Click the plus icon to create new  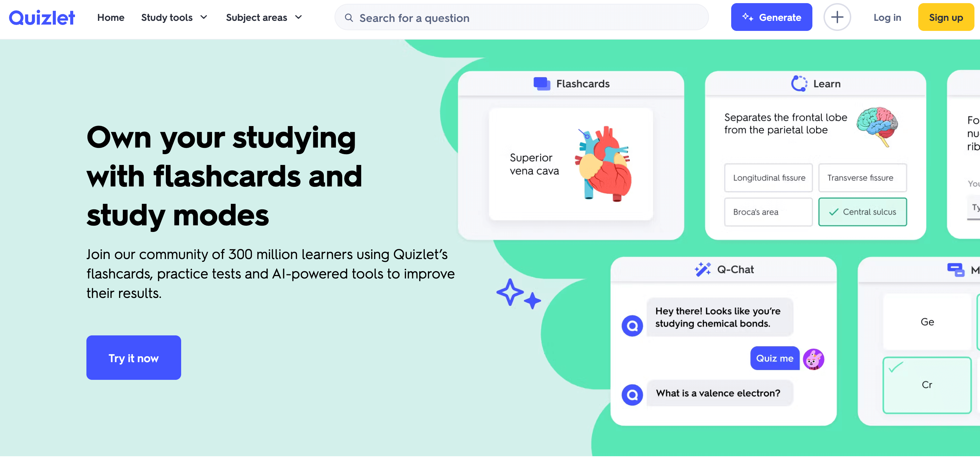coord(838,17)
